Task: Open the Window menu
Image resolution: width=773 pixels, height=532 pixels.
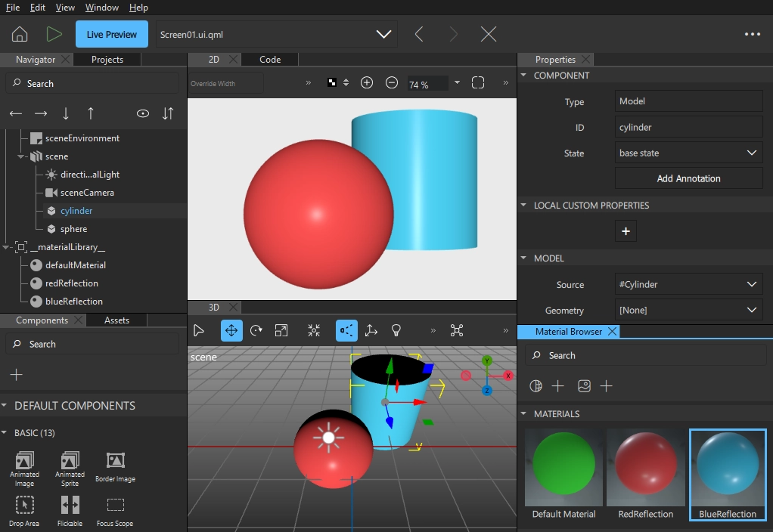Action: point(101,8)
